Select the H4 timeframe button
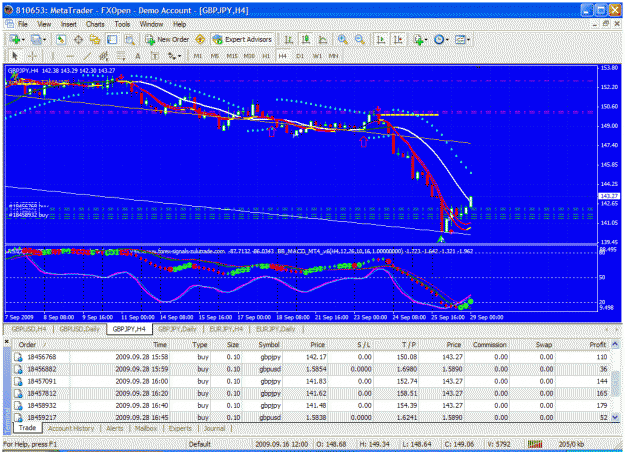The height and width of the screenshot is (452, 625). coord(283,56)
